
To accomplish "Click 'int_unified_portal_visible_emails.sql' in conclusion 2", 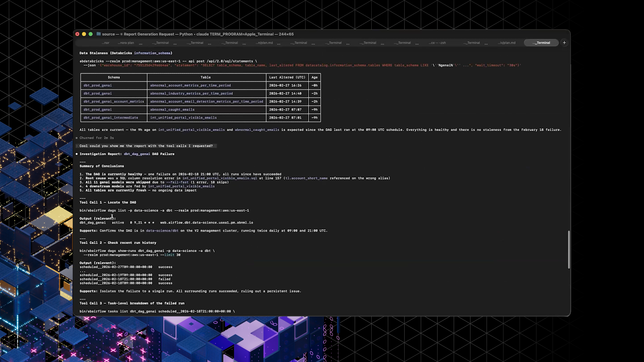I will click(x=220, y=178).
